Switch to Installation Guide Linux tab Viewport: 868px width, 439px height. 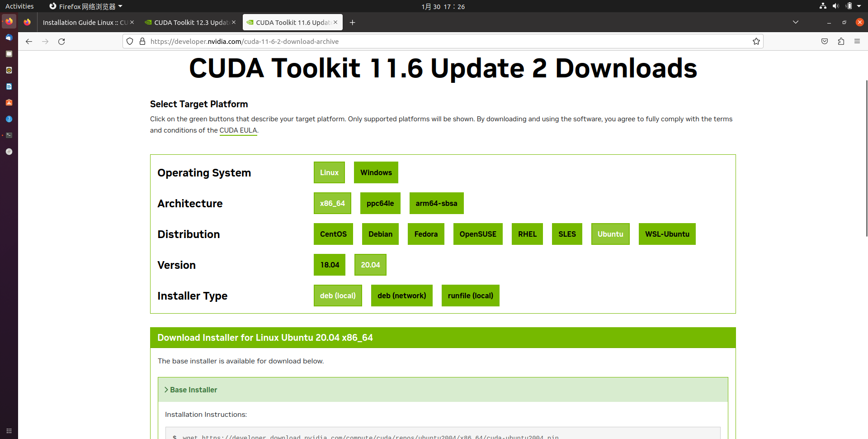[84, 23]
